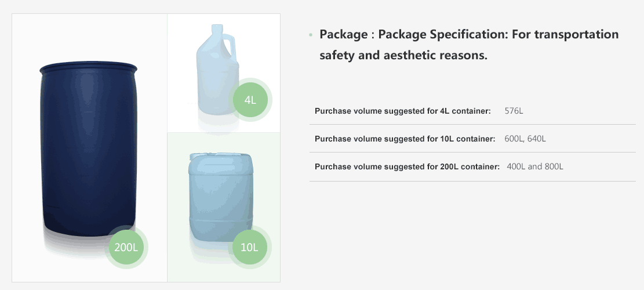Click the '400L and 800L' value
This screenshot has width=644, height=290.
click(x=534, y=166)
